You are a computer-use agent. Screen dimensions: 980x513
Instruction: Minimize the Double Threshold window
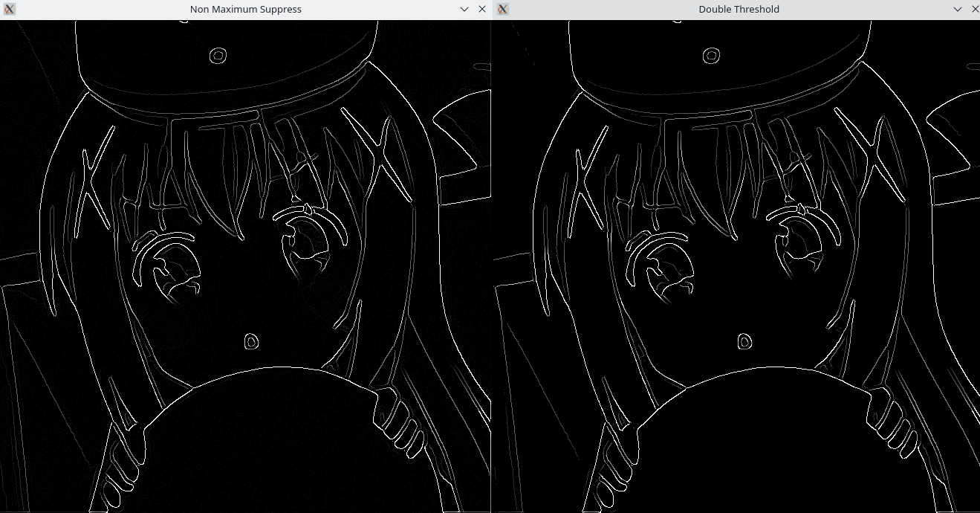[958, 9]
